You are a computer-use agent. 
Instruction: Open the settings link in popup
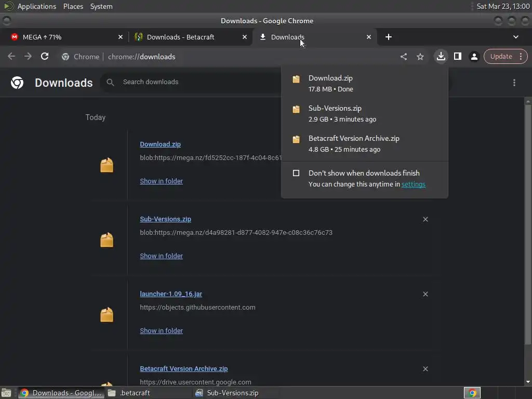(x=413, y=184)
